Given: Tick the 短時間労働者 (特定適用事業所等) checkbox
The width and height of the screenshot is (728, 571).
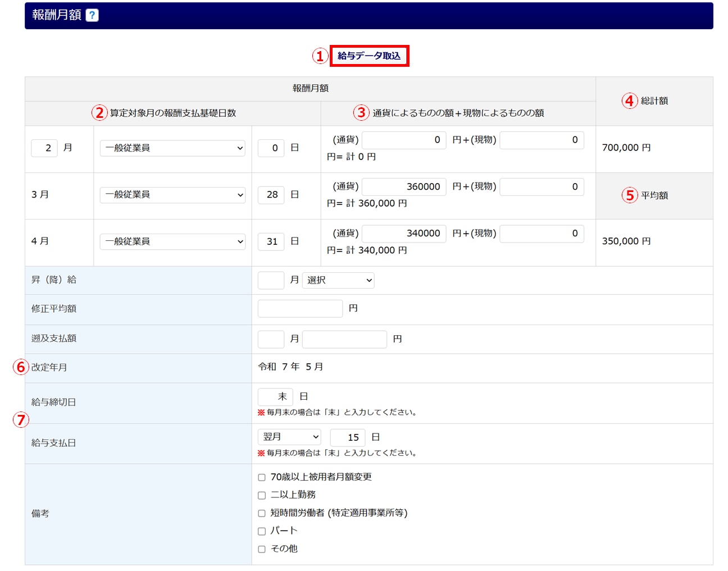Looking at the screenshot, I should [x=262, y=513].
